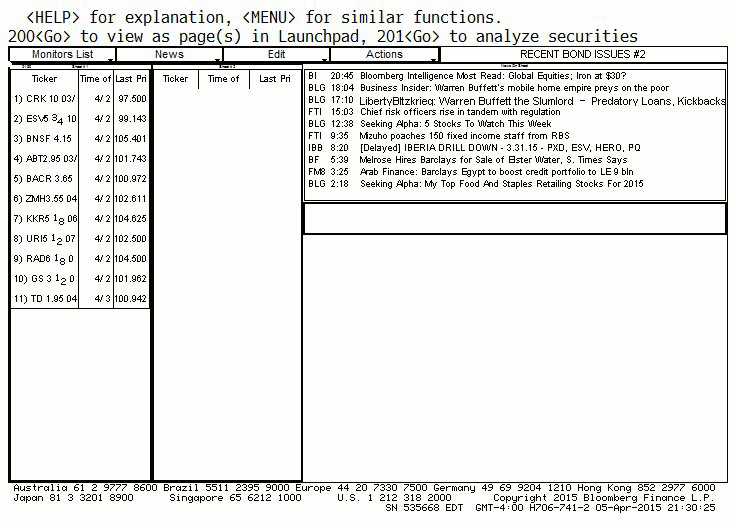
Task: Select the BACR 3.65 bond row
Action: coord(80,179)
